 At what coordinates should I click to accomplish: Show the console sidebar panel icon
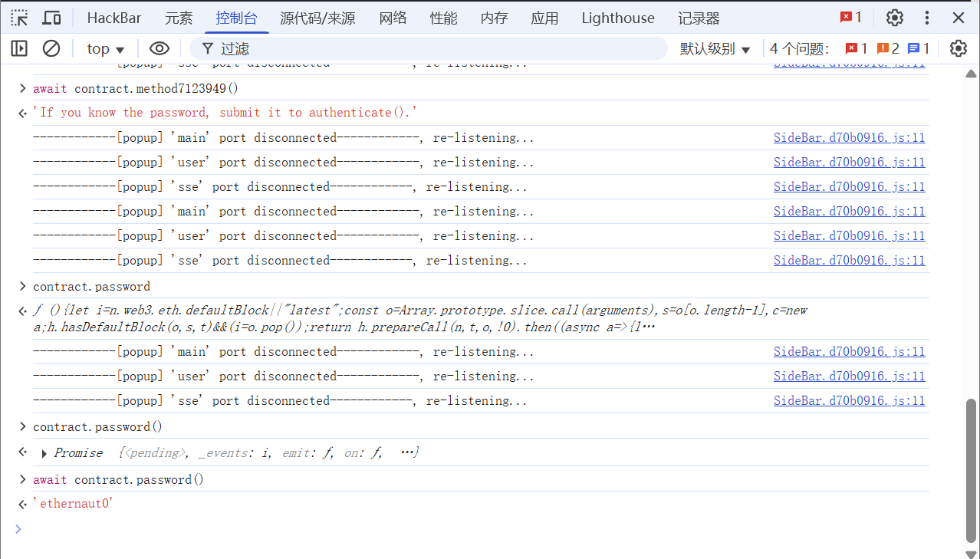point(19,48)
